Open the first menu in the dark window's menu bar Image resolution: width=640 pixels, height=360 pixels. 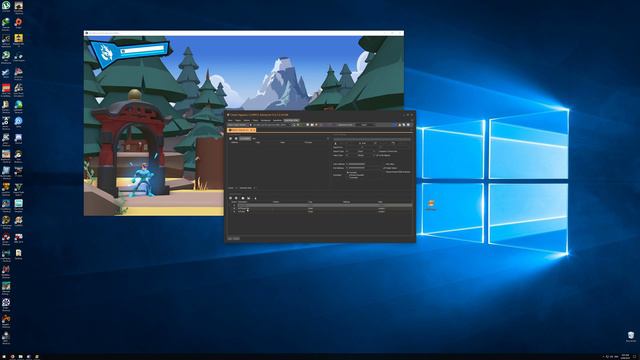point(230,120)
